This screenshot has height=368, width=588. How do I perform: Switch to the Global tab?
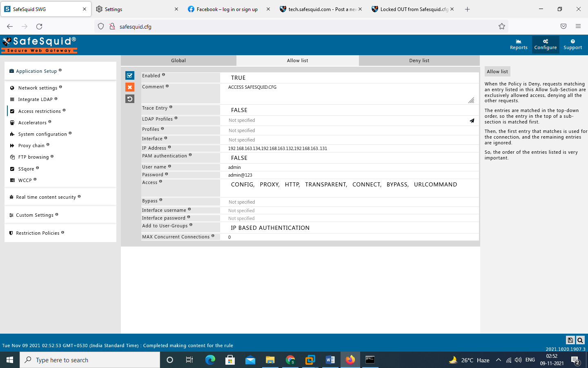178,61
